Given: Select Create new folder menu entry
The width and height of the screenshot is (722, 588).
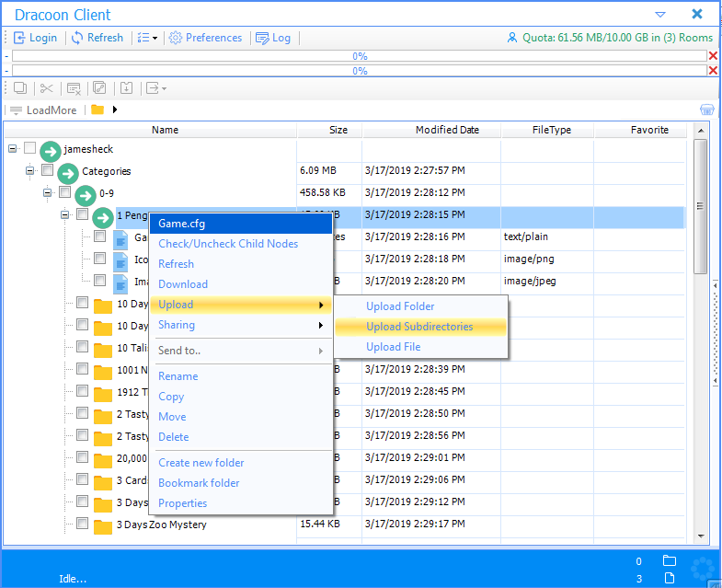Looking at the screenshot, I should tap(240, 463).
